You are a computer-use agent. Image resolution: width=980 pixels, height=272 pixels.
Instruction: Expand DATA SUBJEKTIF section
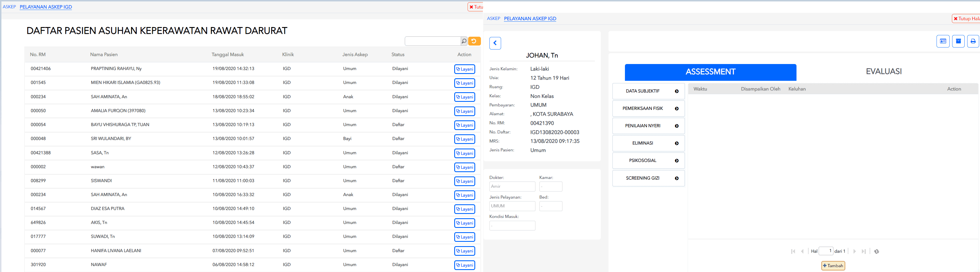click(x=648, y=91)
